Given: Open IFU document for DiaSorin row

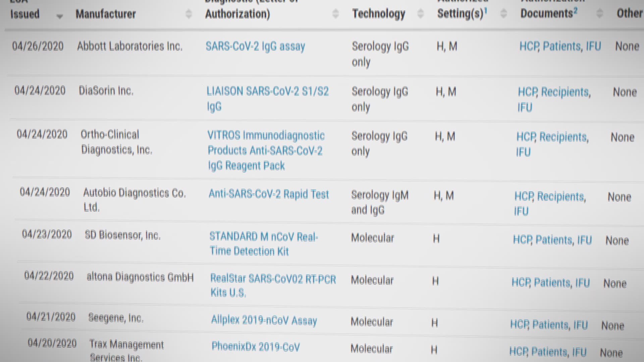Looking at the screenshot, I should [525, 107].
